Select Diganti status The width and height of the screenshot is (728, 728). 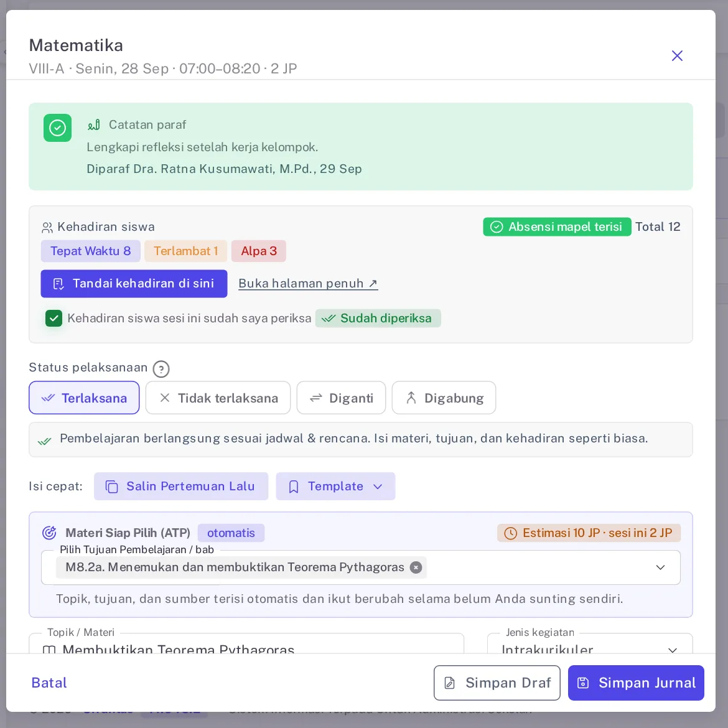click(341, 398)
